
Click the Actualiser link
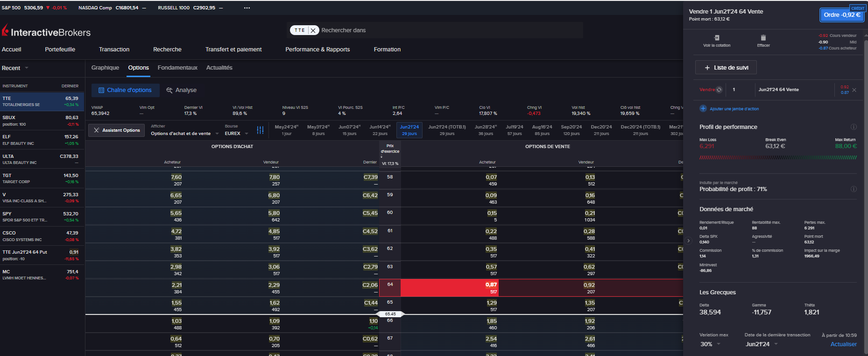pos(843,344)
